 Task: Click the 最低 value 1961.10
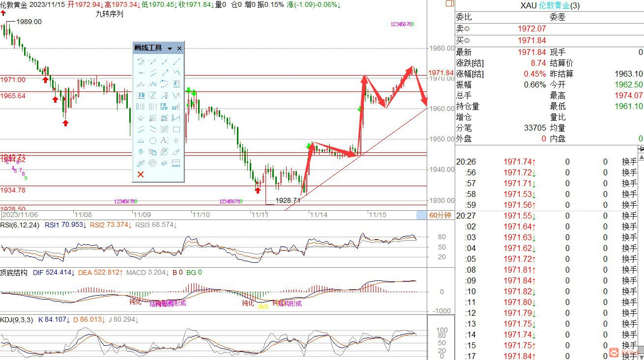629,106
